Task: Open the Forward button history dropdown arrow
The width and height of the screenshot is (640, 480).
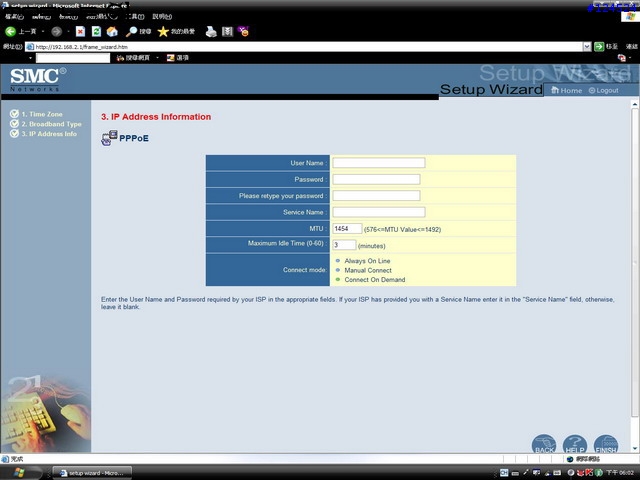Action: (x=68, y=31)
